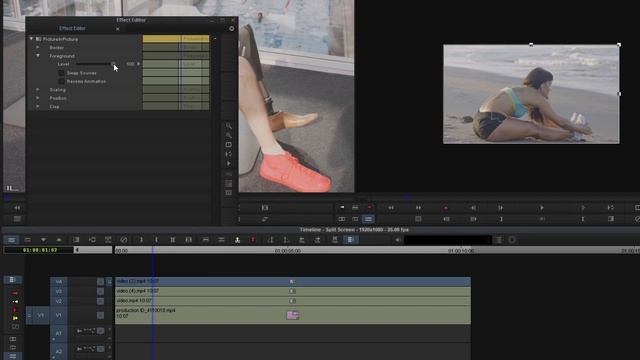Expand the Position parameter group
This screenshot has width=640, height=360.
pos(38,98)
